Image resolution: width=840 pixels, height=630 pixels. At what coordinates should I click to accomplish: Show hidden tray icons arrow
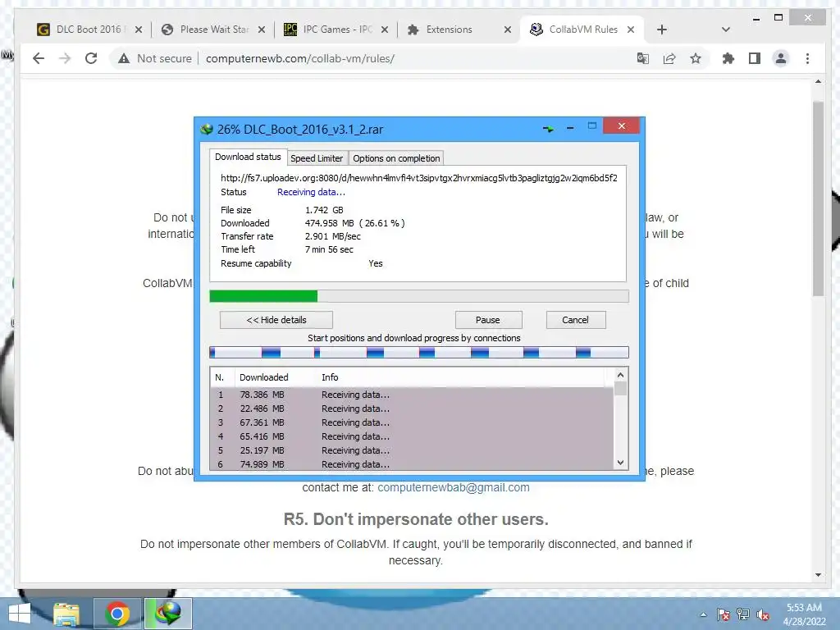coord(703,615)
